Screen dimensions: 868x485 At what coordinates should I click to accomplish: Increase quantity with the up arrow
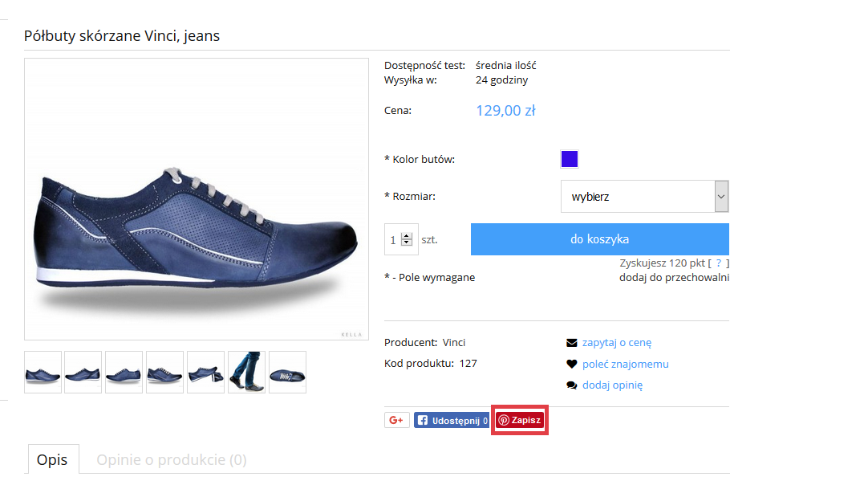point(407,236)
